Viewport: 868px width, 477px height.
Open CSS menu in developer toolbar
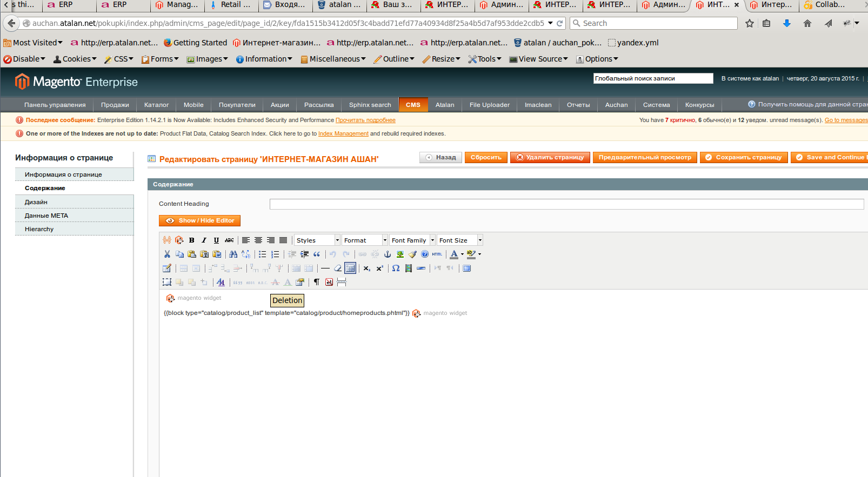coord(119,59)
